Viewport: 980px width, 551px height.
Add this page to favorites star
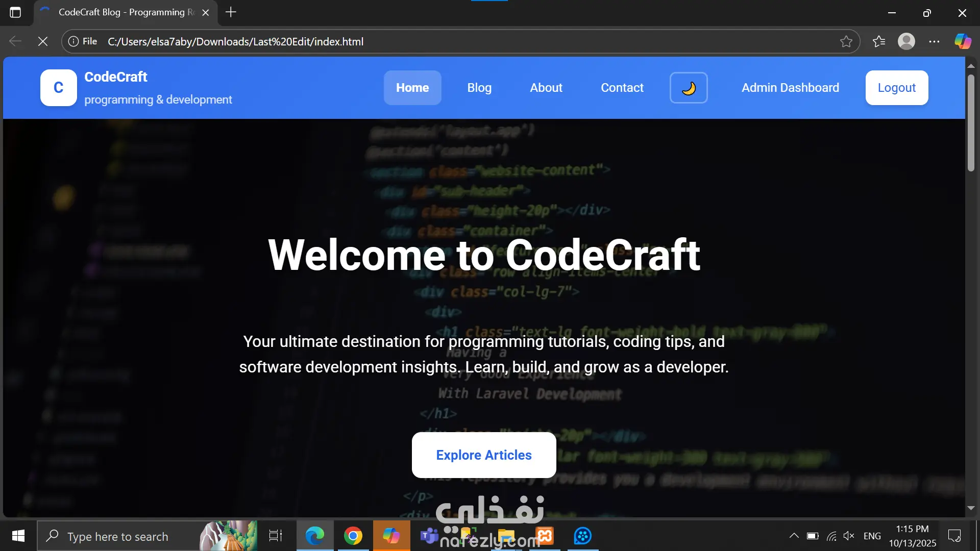pyautogui.click(x=846, y=41)
